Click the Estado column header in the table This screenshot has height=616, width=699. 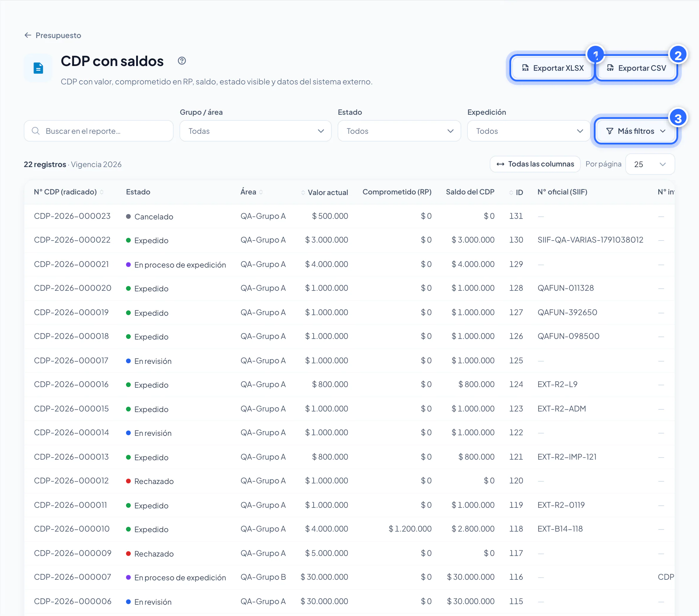tap(138, 192)
